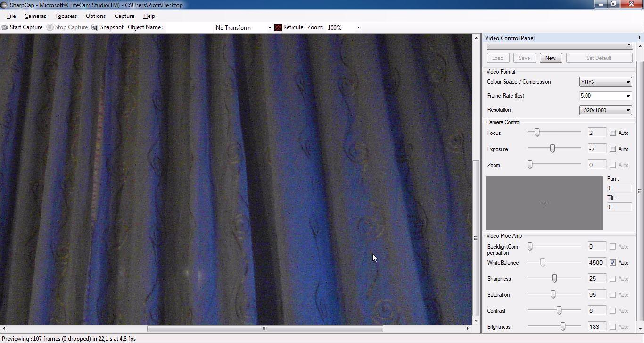
Task: Toggle the red Reticule icon
Action: click(x=278, y=27)
